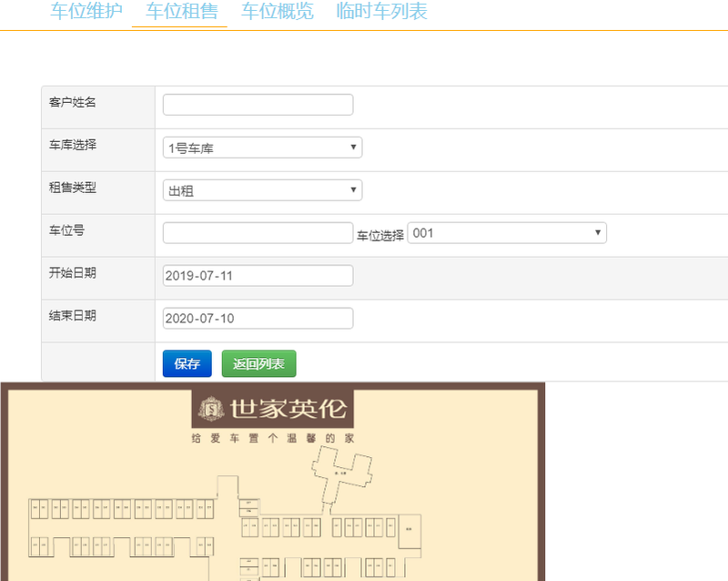
Task: Click the blue 保存 button
Action: click(187, 363)
